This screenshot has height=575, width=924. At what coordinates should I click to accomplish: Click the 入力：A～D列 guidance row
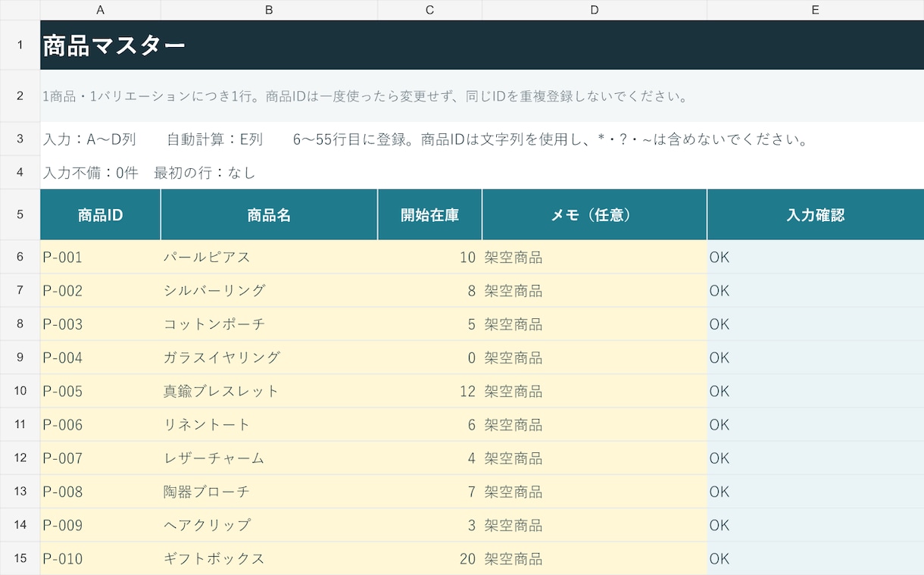(482, 139)
